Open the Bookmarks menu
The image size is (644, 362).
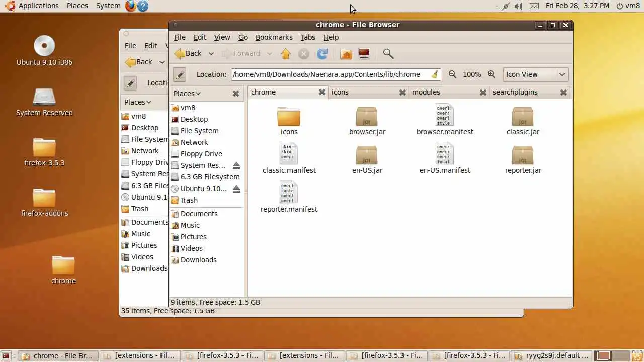tap(274, 37)
